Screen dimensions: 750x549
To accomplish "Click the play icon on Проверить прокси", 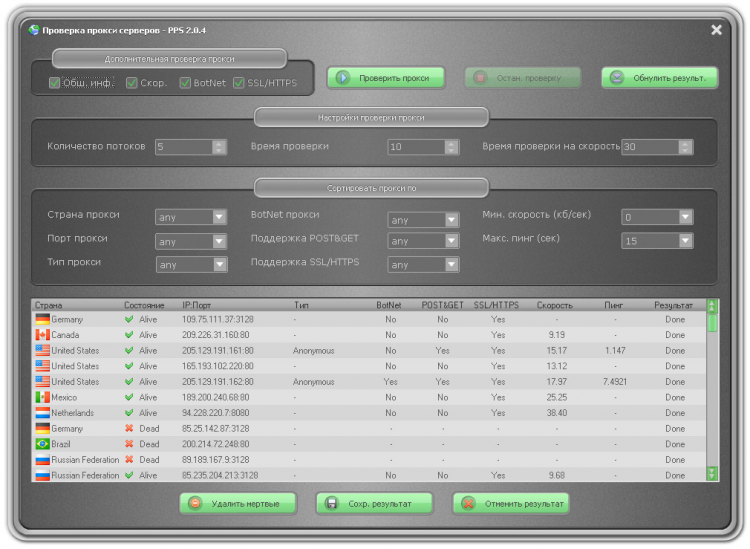I will coord(342,77).
